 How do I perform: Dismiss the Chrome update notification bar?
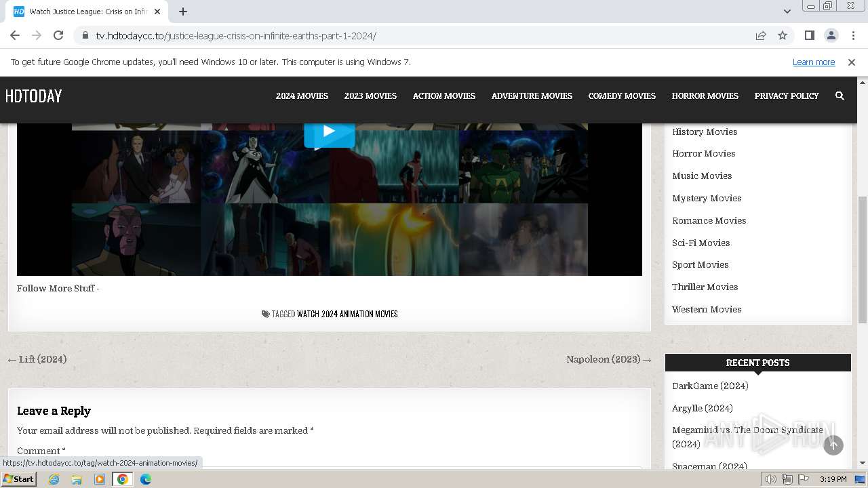[x=852, y=62]
